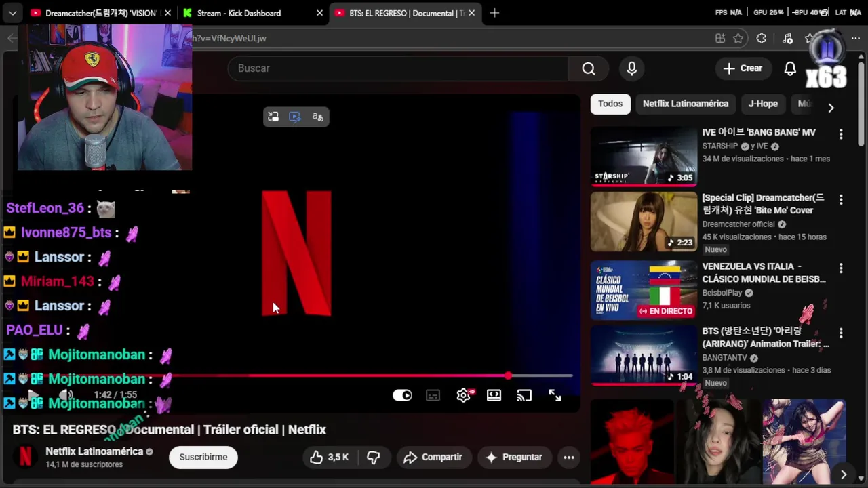Show more filter chips with arrow

831,106
